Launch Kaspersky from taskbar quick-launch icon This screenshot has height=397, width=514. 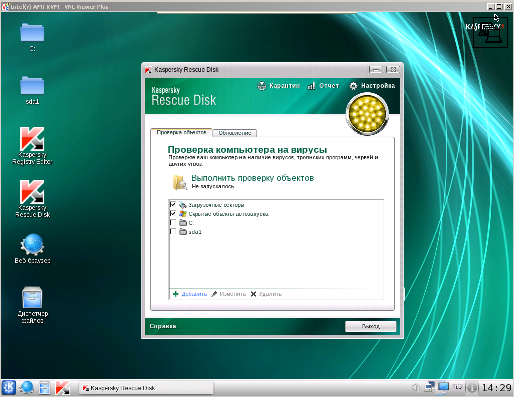tap(62, 388)
